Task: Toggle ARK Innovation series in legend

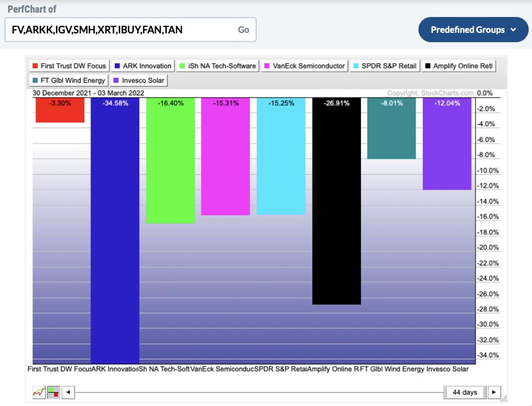Action: click(x=143, y=66)
